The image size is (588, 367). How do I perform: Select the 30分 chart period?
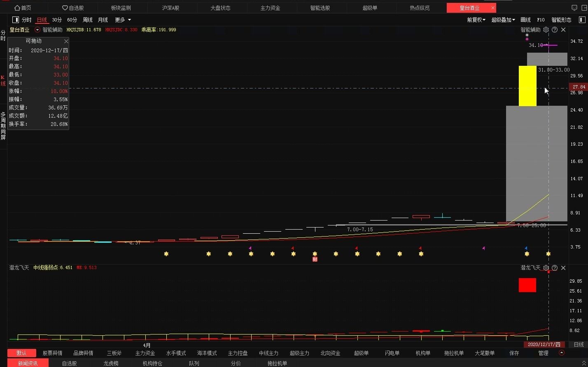tap(57, 20)
